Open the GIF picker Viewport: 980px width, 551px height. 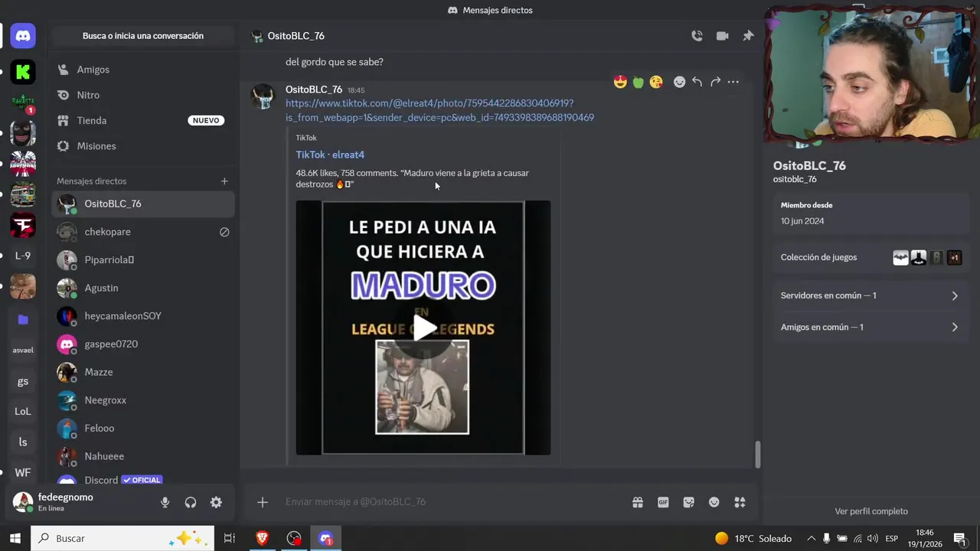[663, 502]
